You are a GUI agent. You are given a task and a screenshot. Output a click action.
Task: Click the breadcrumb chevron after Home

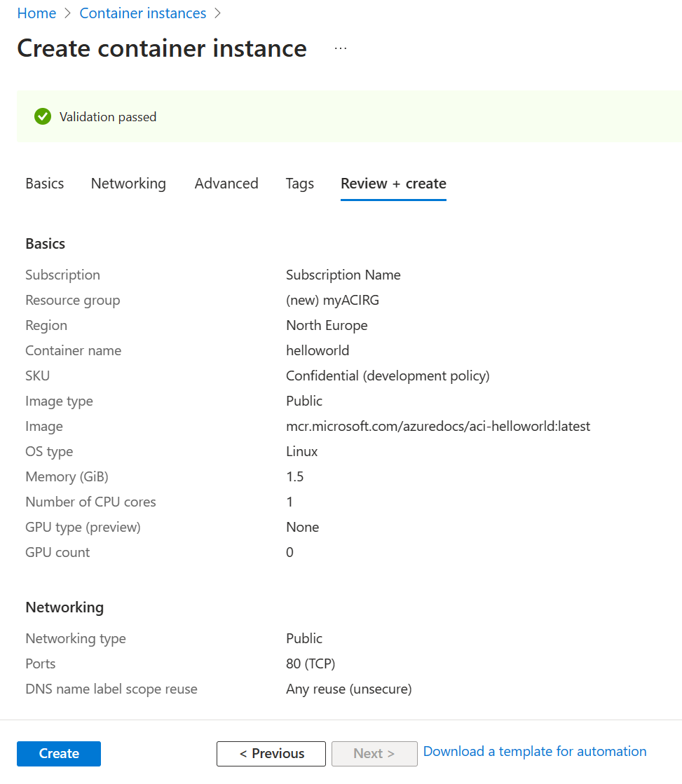coord(67,13)
